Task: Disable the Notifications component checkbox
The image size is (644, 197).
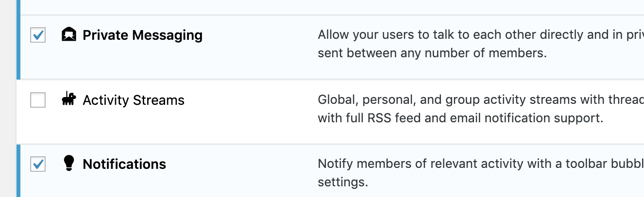Action: (x=38, y=164)
